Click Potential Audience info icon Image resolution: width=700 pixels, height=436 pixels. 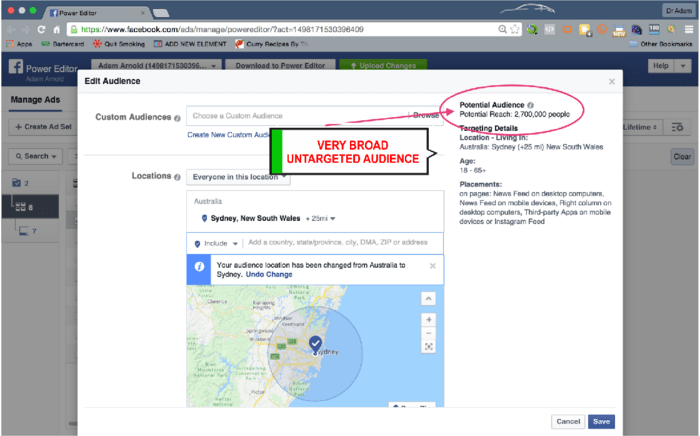tap(530, 105)
